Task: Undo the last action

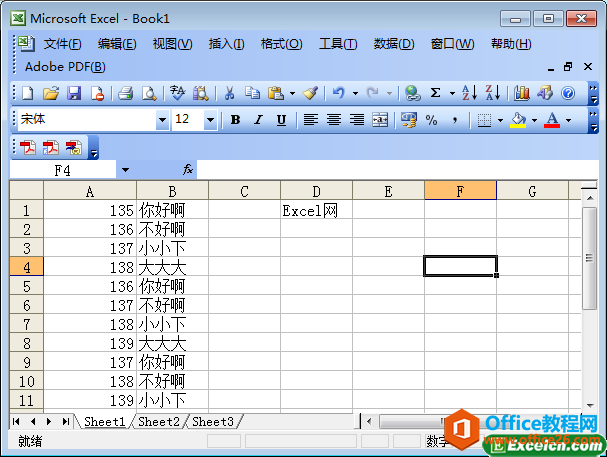Action: point(339,93)
